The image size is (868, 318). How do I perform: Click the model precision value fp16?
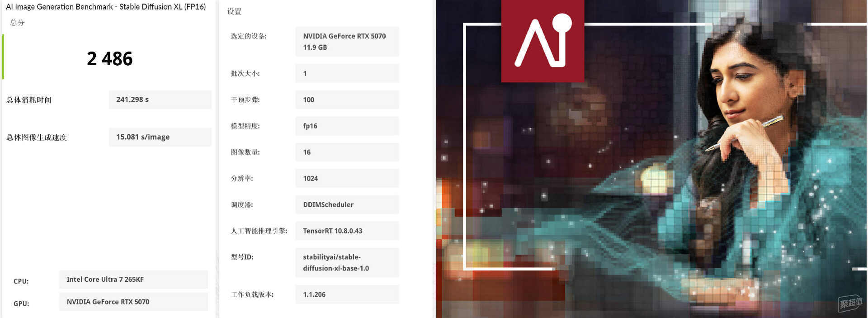[347, 126]
